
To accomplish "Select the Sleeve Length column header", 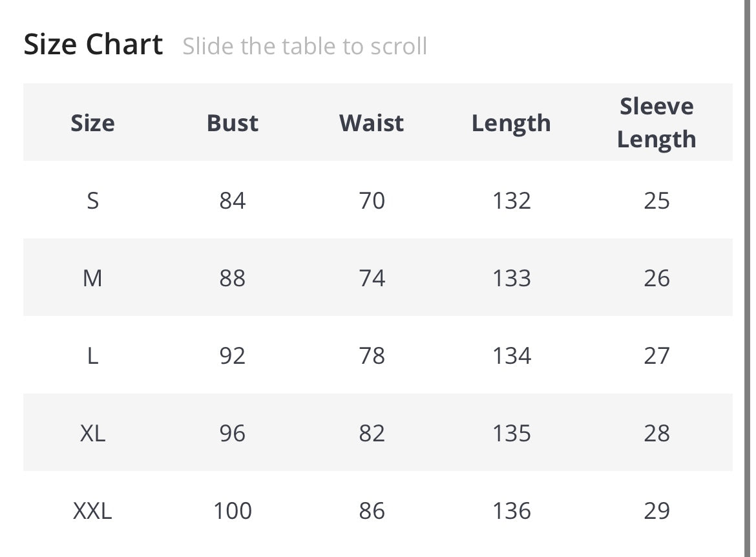I will pyautogui.click(x=656, y=123).
